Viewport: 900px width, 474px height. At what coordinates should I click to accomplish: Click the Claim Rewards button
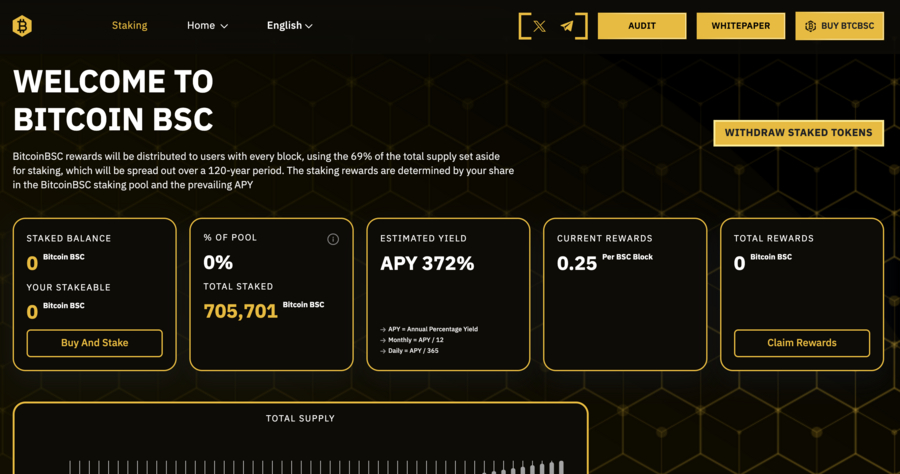click(x=802, y=343)
